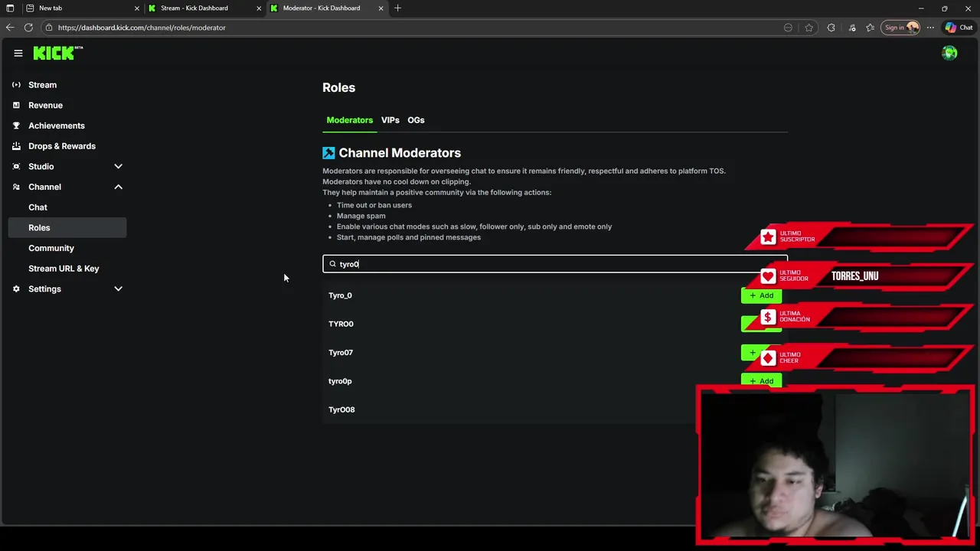980x551 pixels.
Task: Switch to the VIPs tab
Action: tap(390, 120)
